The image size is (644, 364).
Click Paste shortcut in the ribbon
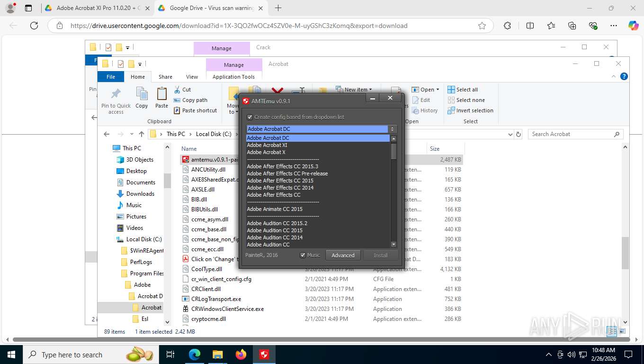click(x=195, y=110)
